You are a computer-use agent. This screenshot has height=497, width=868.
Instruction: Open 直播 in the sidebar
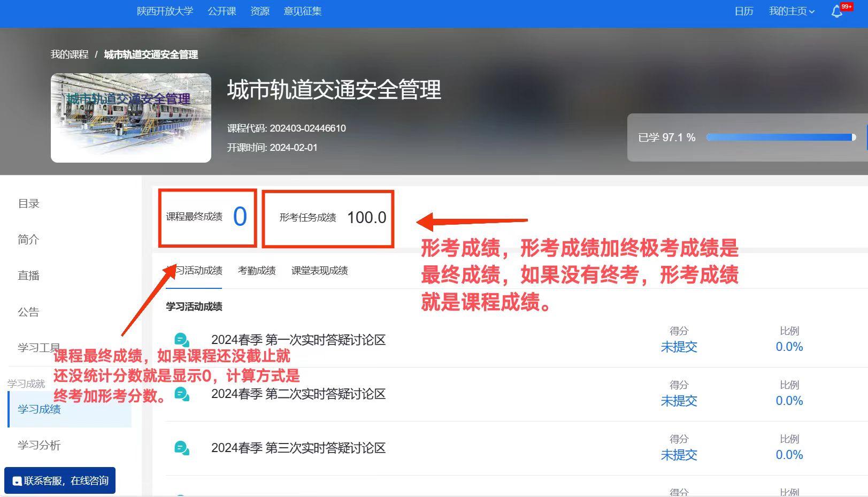point(29,275)
